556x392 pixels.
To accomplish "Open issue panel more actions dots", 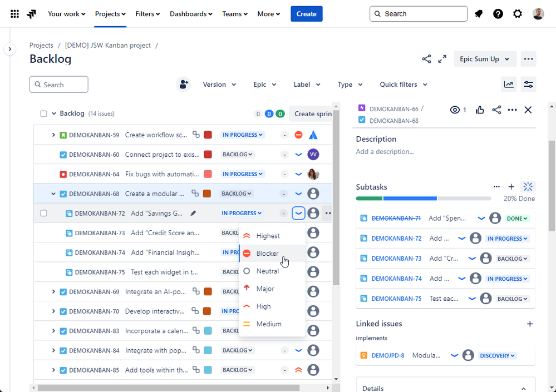I will [x=512, y=110].
